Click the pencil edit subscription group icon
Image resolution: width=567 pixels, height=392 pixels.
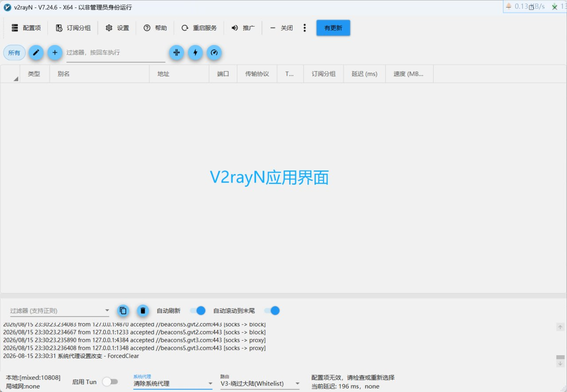36,53
